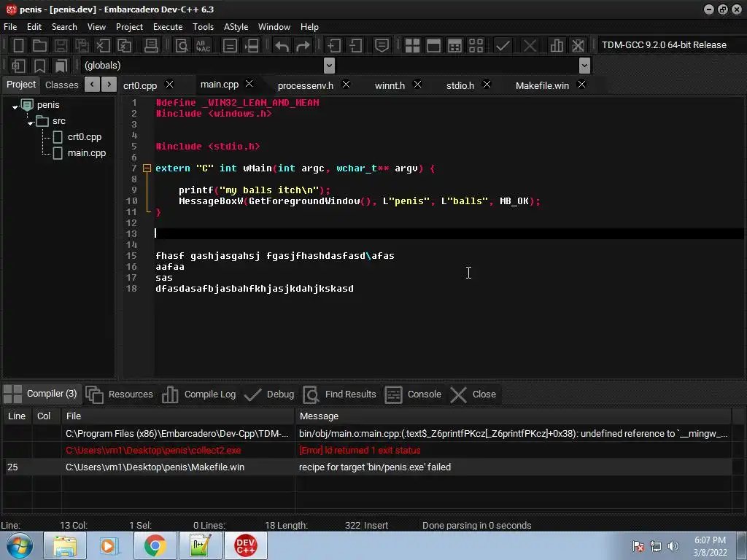Undo the last edit
The image size is (747, 560).
coord(282,46)
